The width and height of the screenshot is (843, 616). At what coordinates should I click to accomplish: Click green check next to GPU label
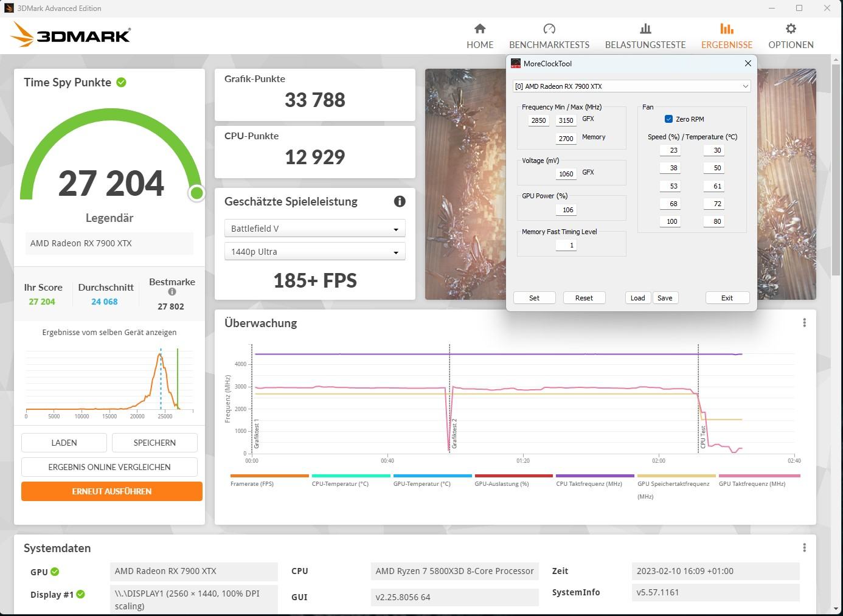[55, 572]
